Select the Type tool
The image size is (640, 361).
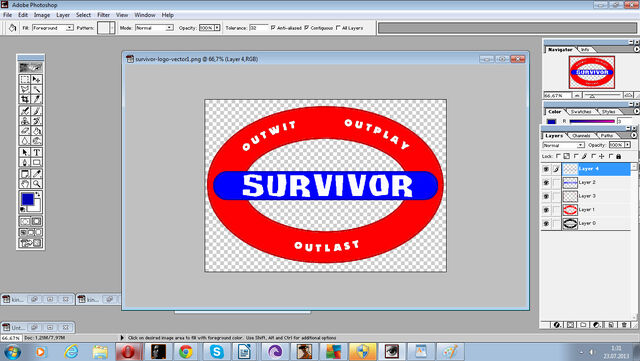point(36,152)
